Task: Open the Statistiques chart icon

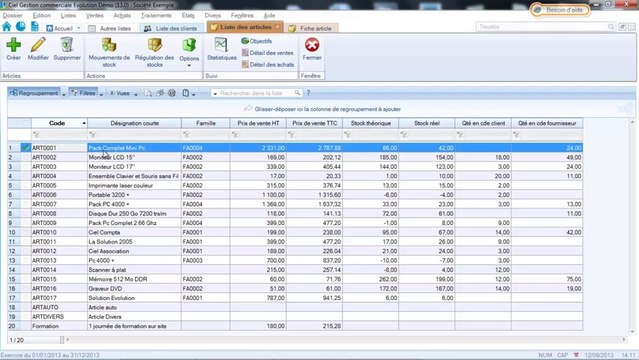Action: pyautogui.click(x=221, y=45)
